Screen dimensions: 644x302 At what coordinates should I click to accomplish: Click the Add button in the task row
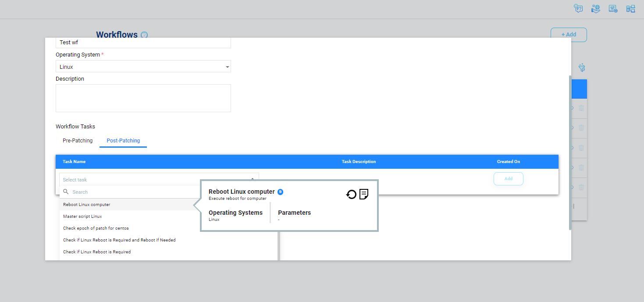tap(509, 179)
